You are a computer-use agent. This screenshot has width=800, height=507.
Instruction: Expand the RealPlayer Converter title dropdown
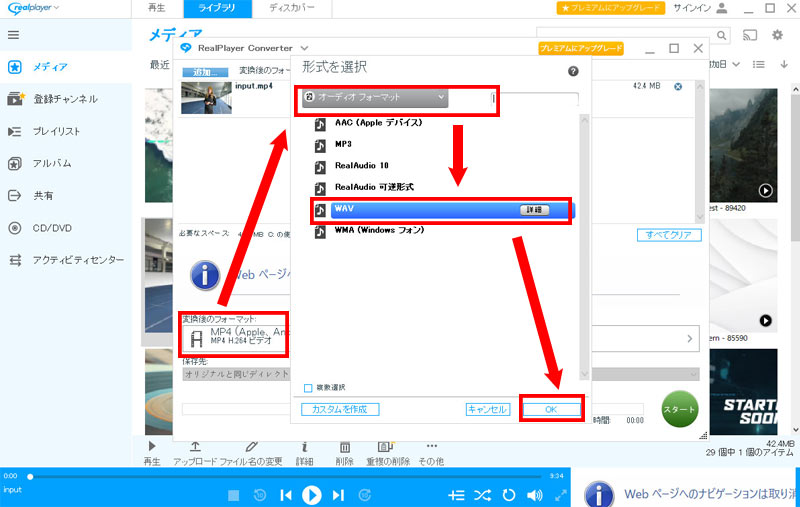click(303, 48)
